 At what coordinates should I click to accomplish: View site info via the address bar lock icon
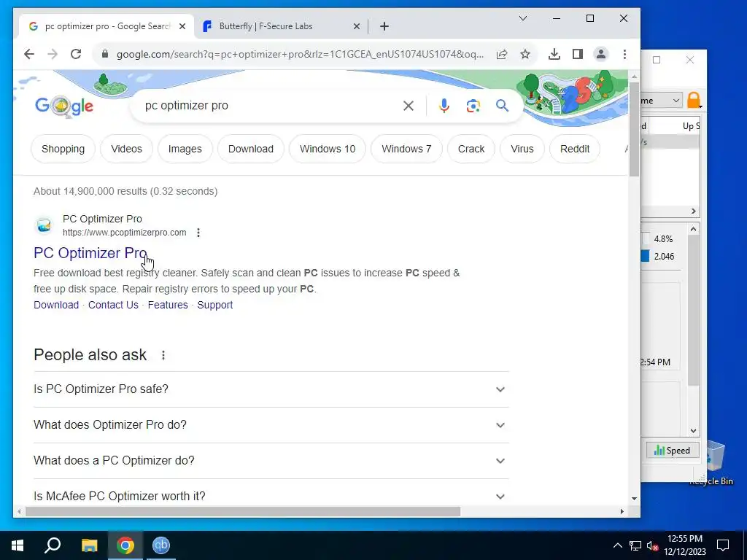click(x=105, y=54)
